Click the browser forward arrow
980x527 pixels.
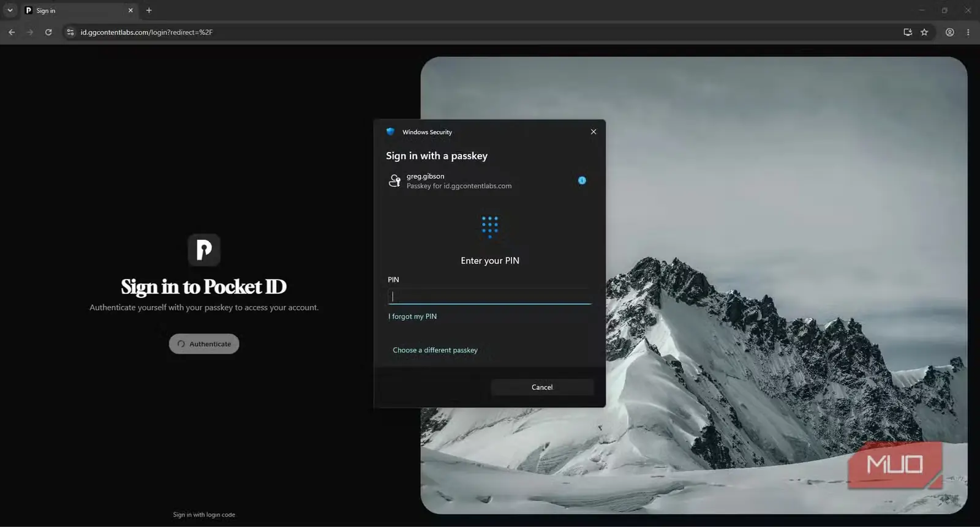pyautogui.click(x=30, y=32)
